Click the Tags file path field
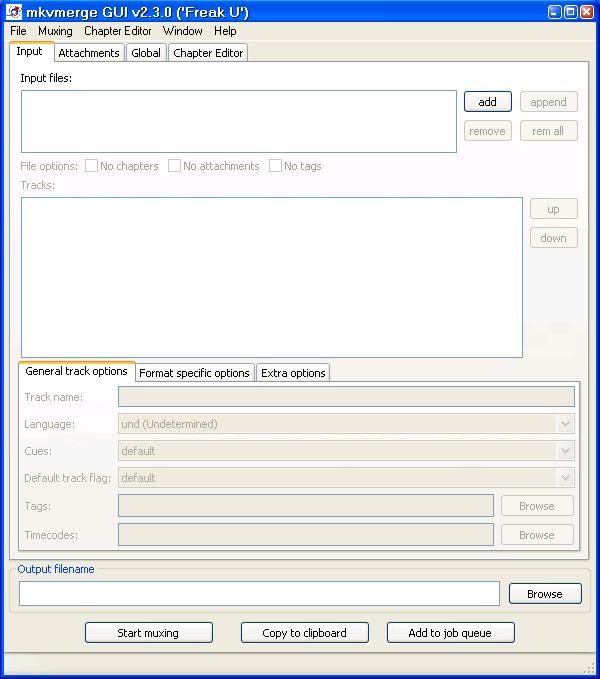600x679 pixels. coord(306,505)
